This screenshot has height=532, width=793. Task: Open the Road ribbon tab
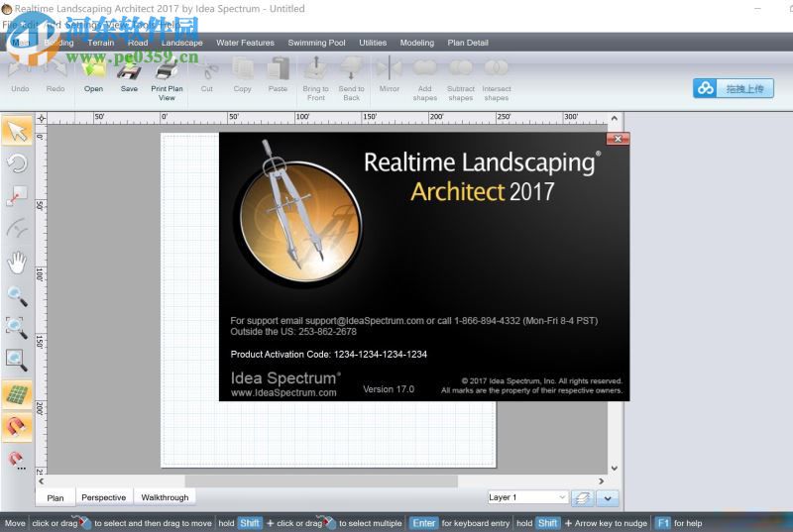click(x=138, y=43)
